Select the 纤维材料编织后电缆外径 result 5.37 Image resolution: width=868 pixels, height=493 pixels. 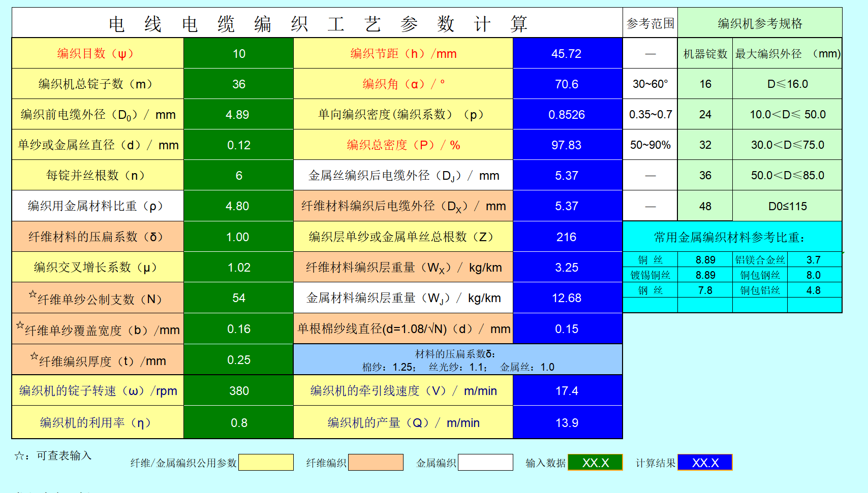pyautogui.click(x=567, y=206)
